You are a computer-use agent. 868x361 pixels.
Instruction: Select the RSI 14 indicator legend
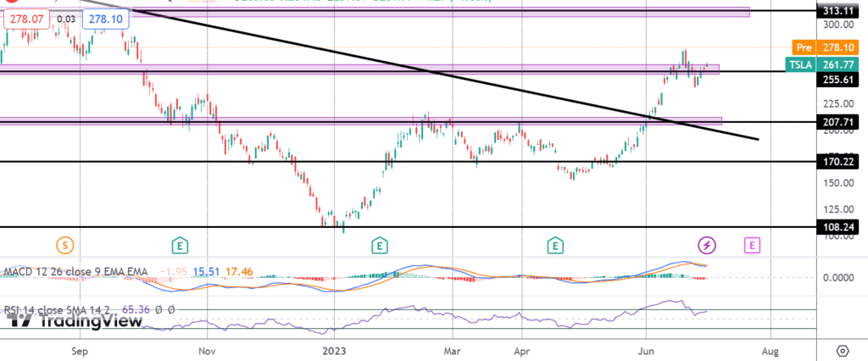pyautogui.click(x=68, y=310)
